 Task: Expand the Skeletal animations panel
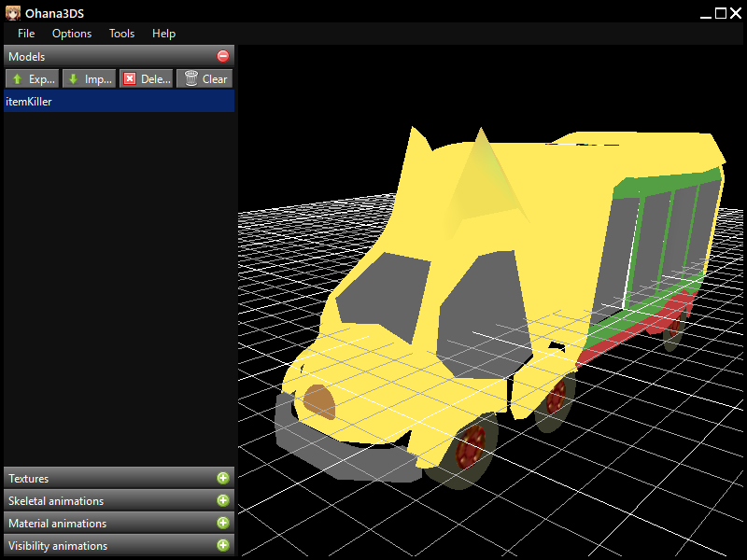(223, 500)
